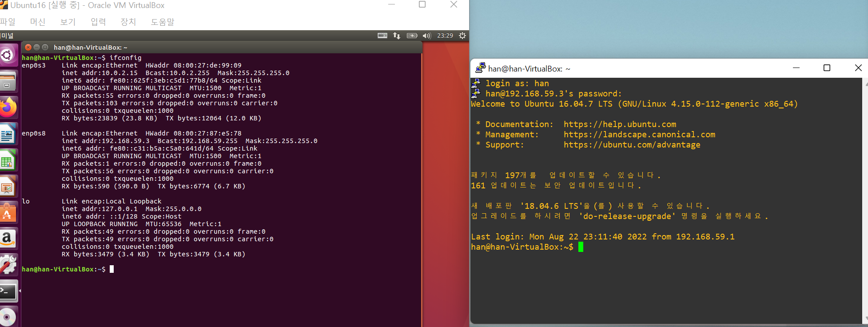Open Ubuntu Software from the launcher
Viewport: 868px width, 327px height.
[8, 213]
